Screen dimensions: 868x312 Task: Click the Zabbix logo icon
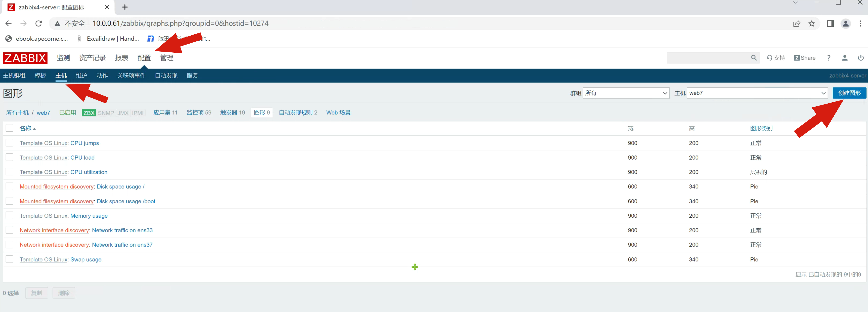(x=25, y=58)
